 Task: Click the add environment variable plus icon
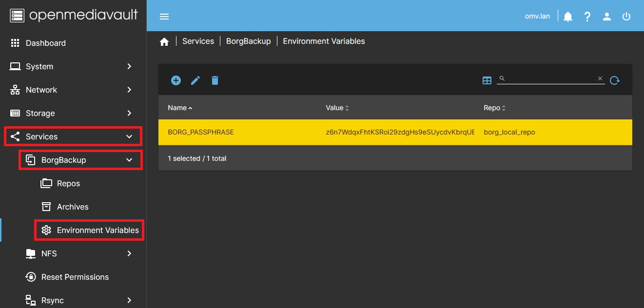pyautogui.click(x=176, y=80)
